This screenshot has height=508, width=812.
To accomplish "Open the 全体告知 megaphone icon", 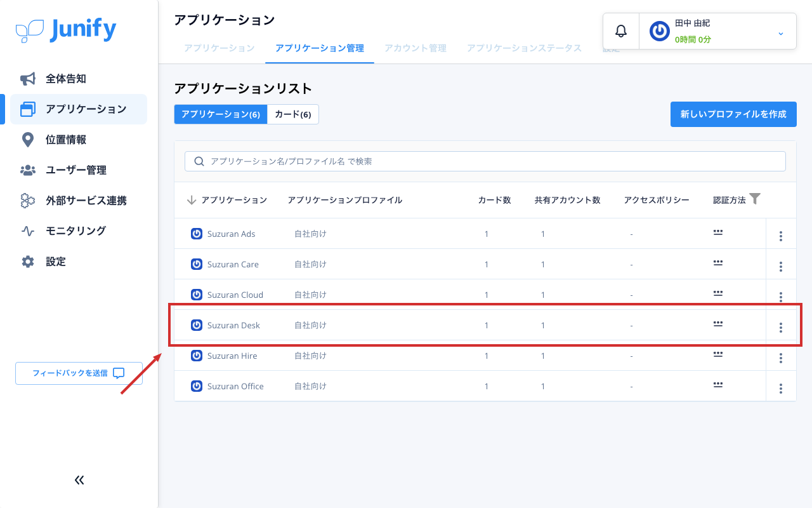I will point(28,79).
